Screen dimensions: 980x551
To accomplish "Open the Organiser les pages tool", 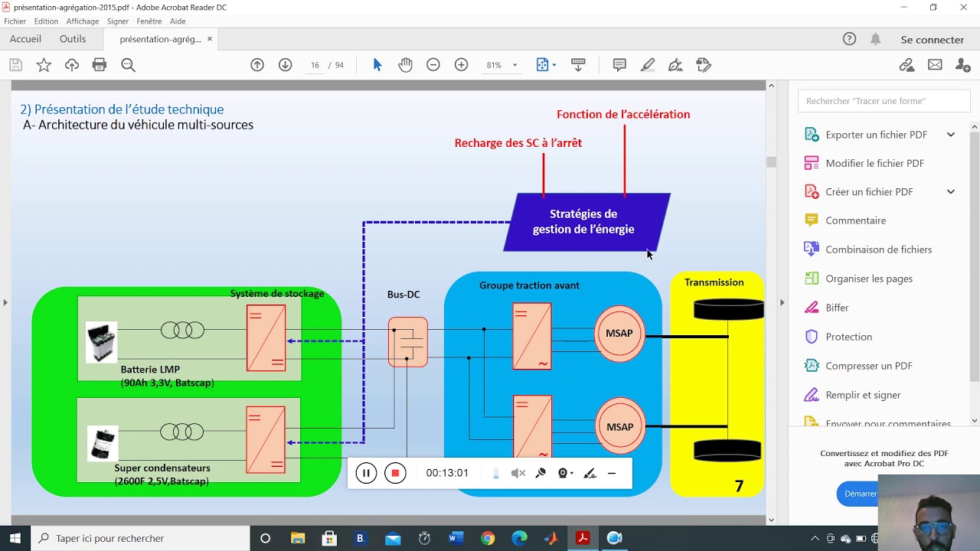I will pos(869,279).
